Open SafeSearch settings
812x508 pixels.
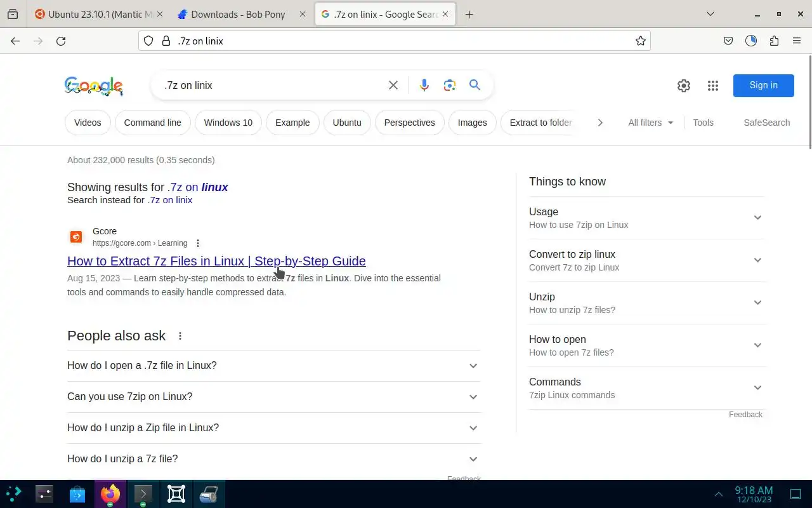[767, 123]
